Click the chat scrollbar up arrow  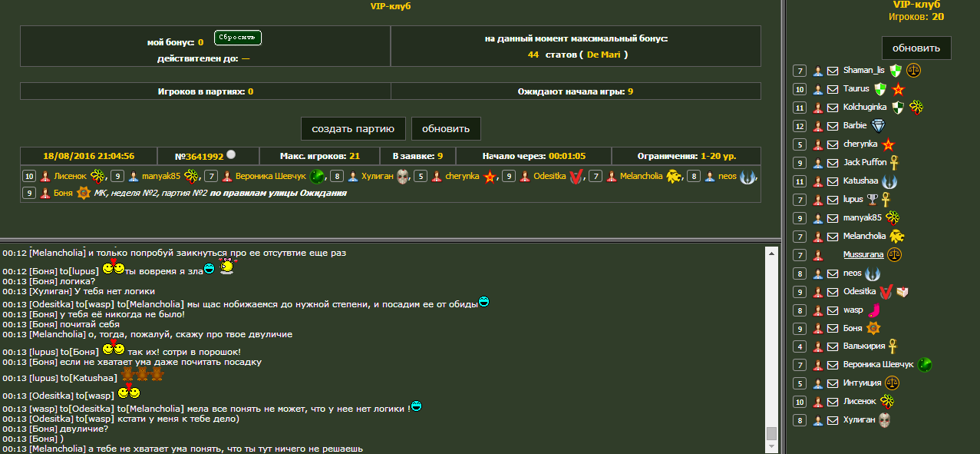tap(772, 253)
